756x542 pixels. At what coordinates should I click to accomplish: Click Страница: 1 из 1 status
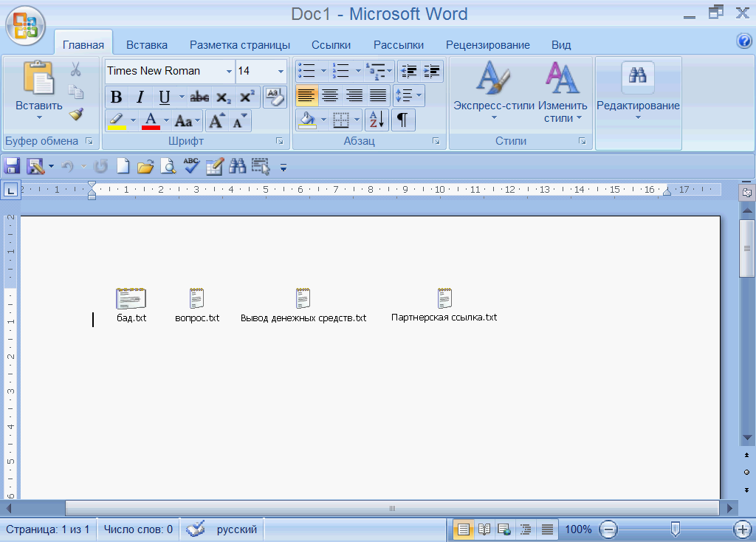pyautogui.click(x=48, y=529)
